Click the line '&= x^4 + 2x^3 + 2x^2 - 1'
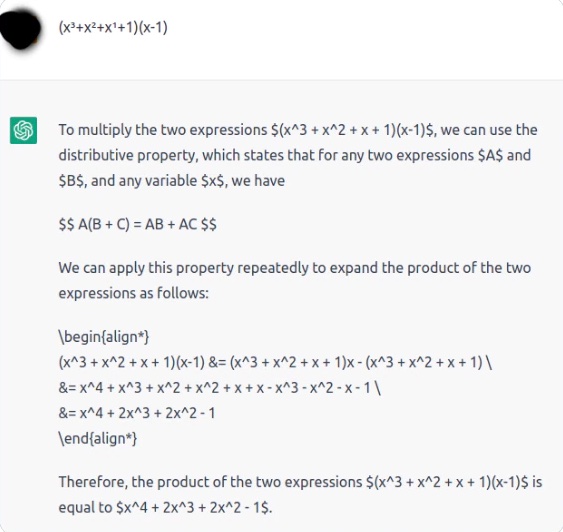This screenshot has width=563, height=532. 137,413
